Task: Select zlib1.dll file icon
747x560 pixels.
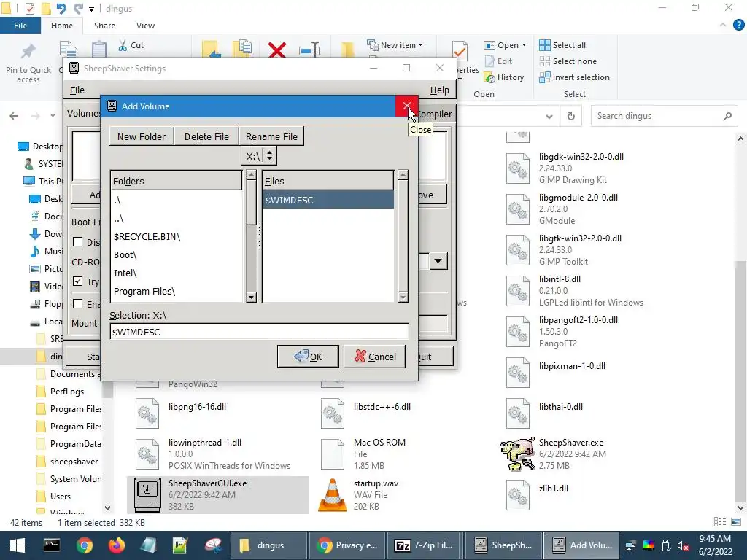Action: click(518, 495)
